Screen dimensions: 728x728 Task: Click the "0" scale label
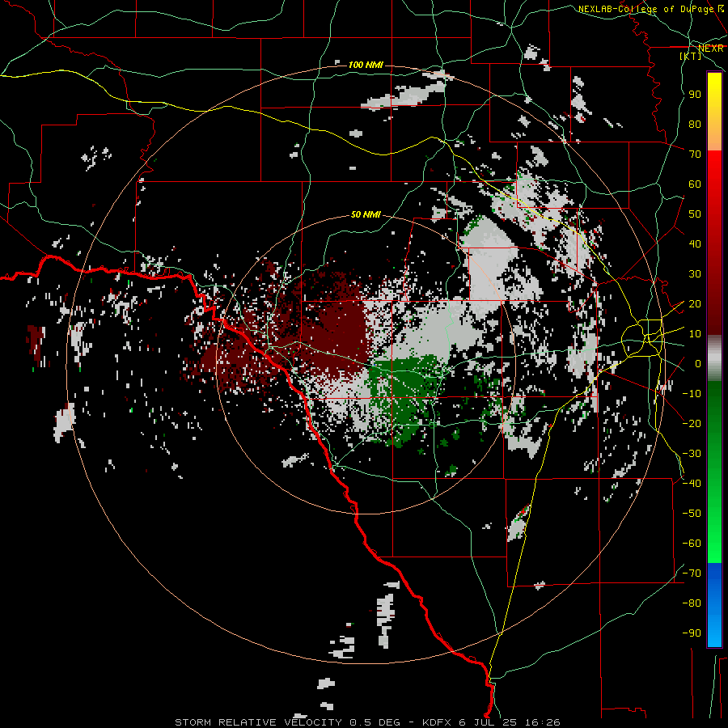coord(698,364)
